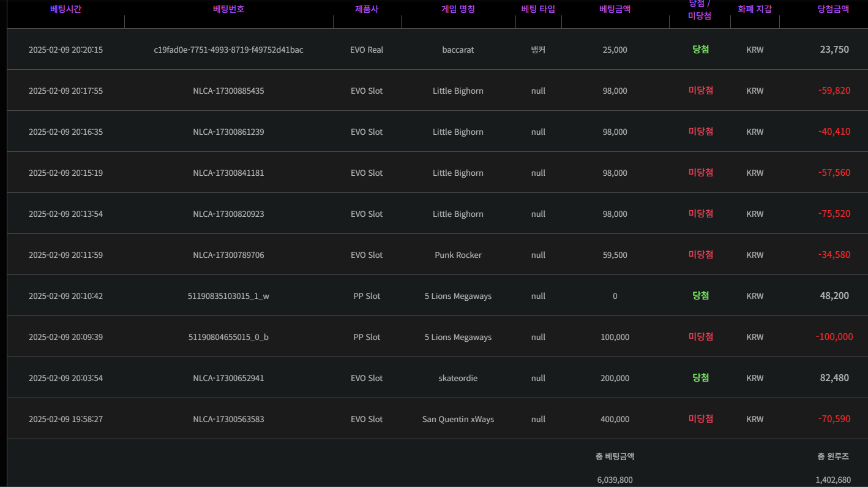Open bet number NLCA-17300563583
The height and width of the screenshot is (487, 868).
tap(228, 419)
